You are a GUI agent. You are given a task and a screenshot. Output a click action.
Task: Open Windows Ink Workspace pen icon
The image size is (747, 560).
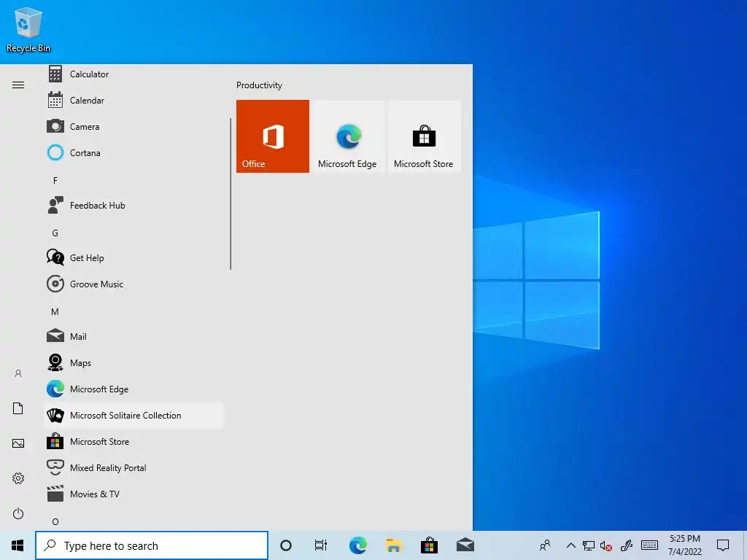pos(627,545)
